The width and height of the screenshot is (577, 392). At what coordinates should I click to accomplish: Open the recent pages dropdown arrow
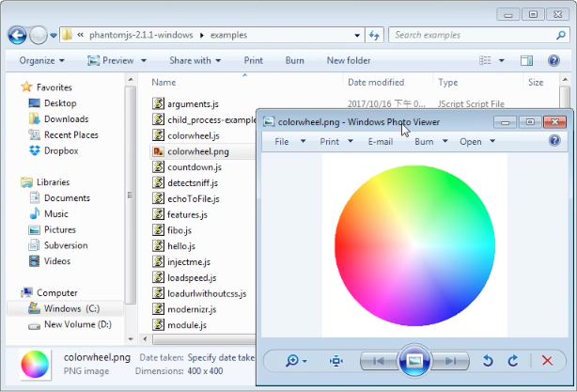click(54, 36)
